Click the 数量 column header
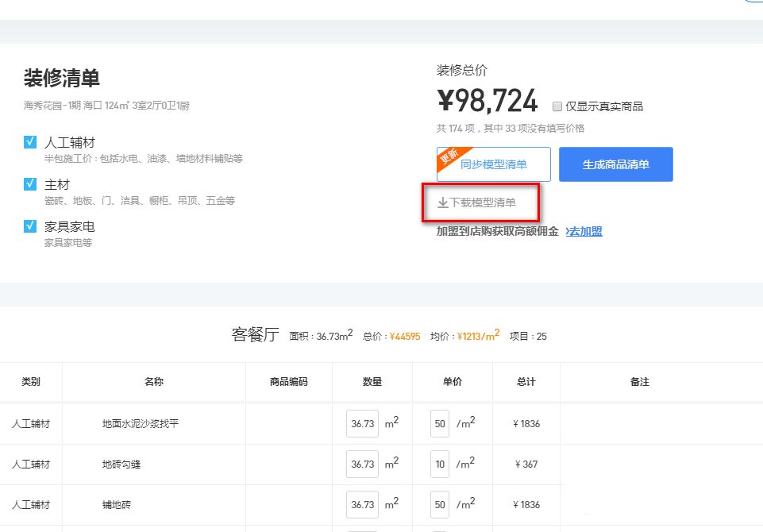The height and width of the screenshot is (532, 763). [x=372, y=382]
